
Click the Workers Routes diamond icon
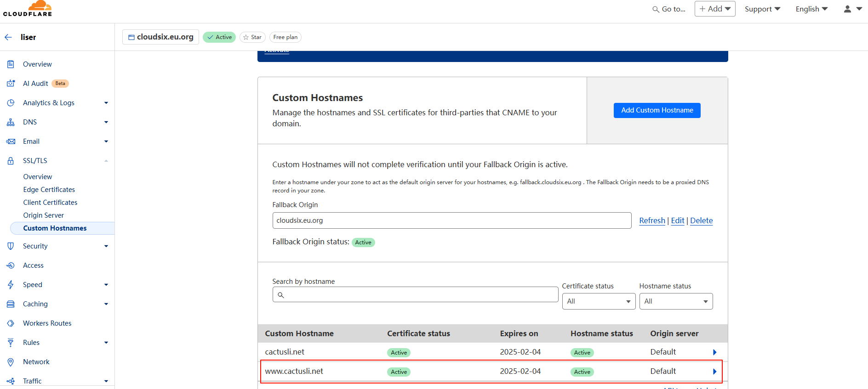(11, 323)
